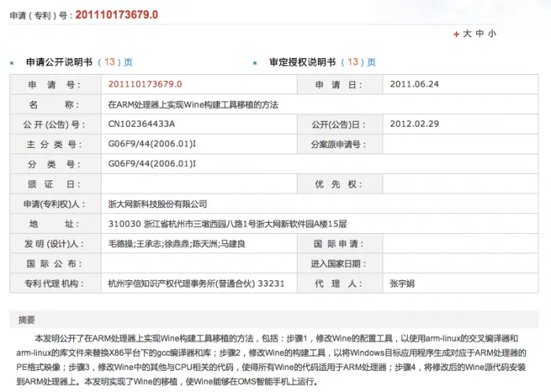Set font size to small (小)
Viewport: 551px width, 392px height.
(492, 34)
